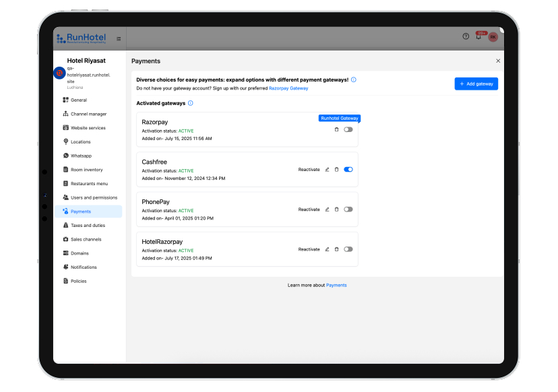
Task: Click the HotelRazorpay gateway title
Action: point(162,242)
